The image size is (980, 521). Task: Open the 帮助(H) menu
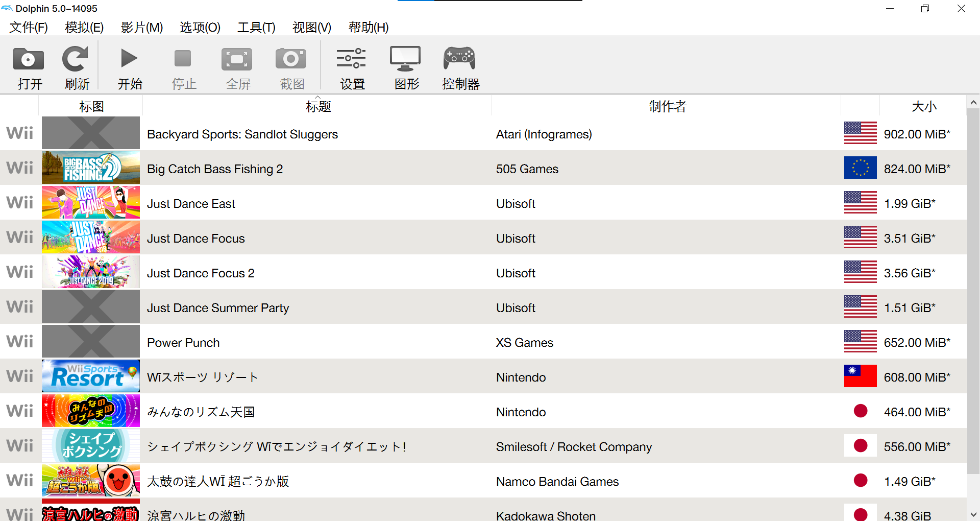click(369, 27)
